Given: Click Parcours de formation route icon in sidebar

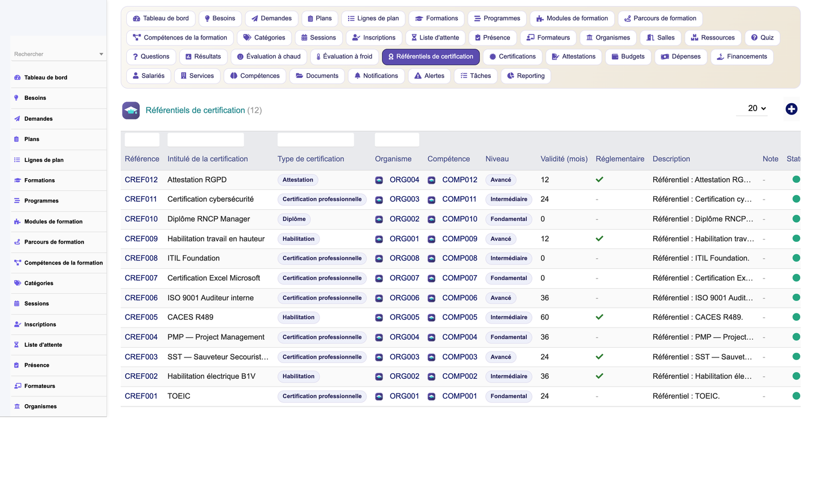Looking at the screenshot, I should coord(17,242).
